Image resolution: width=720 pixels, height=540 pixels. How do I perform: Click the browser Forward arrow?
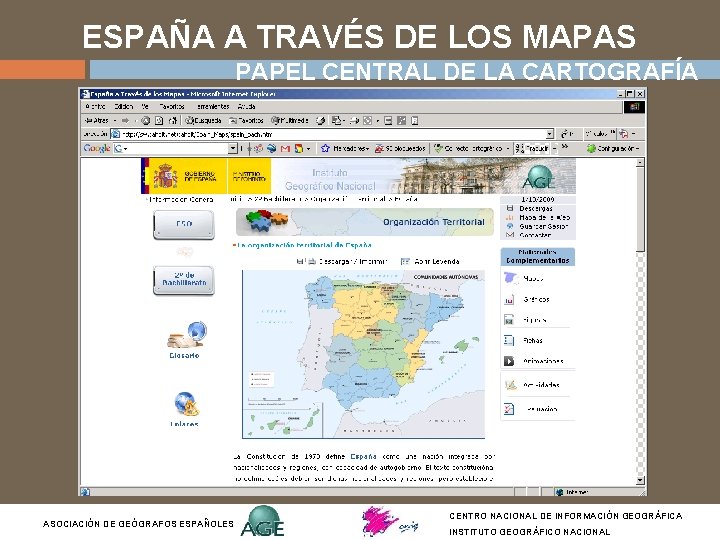[x=125, y=120]
